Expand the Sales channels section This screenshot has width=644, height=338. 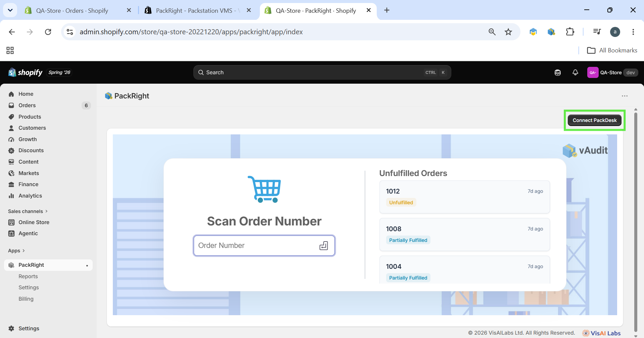pyautogui.click(x=28, y=211)
